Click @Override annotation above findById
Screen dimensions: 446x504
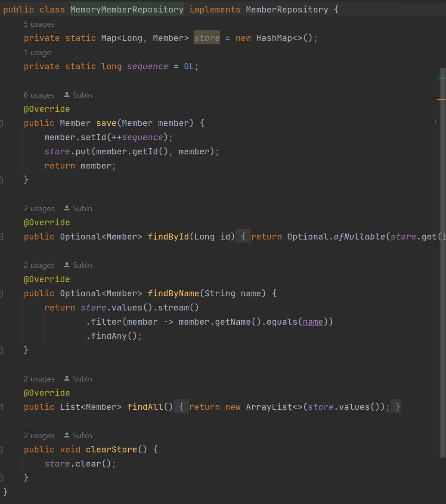click(x=46, y=222)
